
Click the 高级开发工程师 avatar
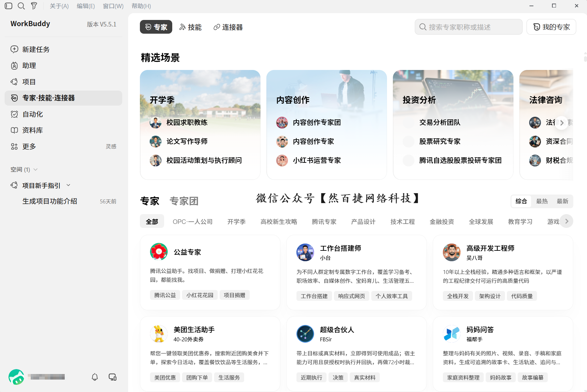(452, 252)
